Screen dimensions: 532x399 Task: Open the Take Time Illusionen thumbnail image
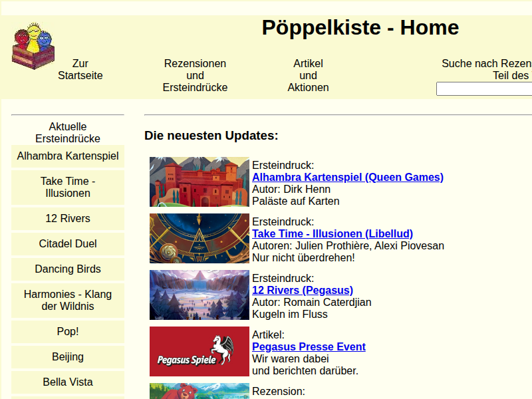pyautogui.click(x=199, y=239)
